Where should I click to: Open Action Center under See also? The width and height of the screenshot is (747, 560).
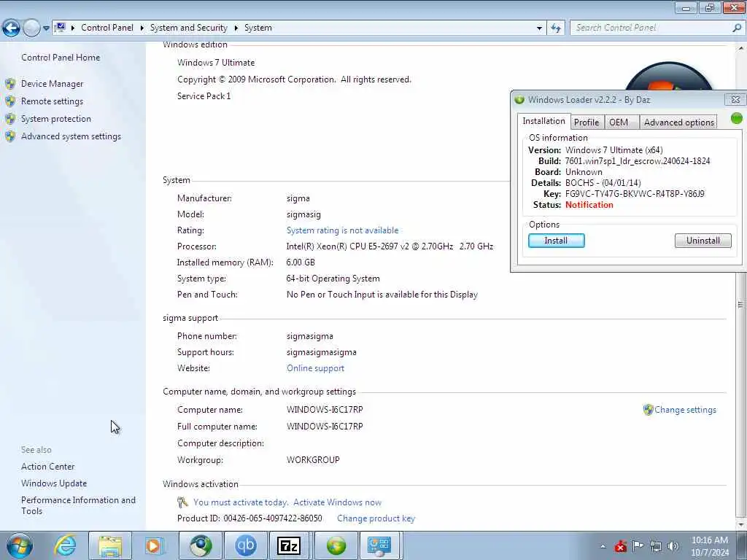click(47, 467)
